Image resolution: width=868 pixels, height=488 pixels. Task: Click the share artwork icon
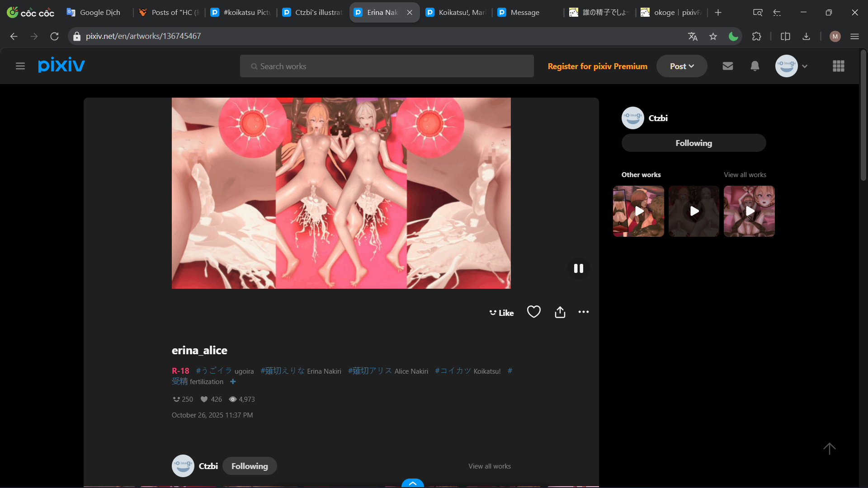click(x=560, y=312)
